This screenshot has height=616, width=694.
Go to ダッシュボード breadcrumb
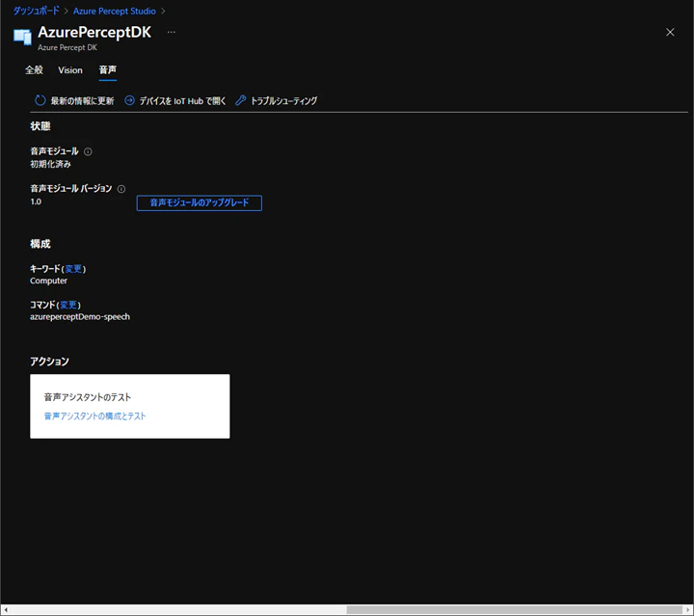coord(36,11)
